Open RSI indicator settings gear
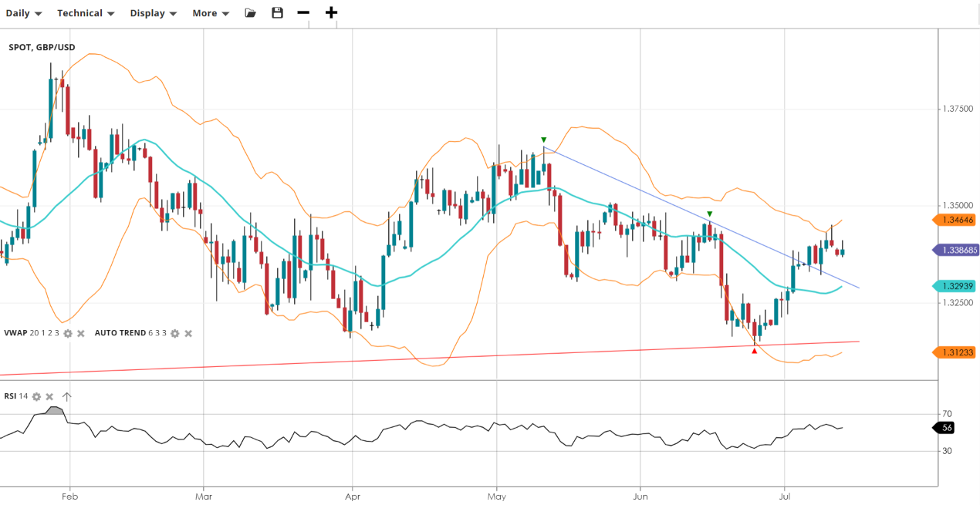Screen dimensions: 980x505 pyautogui.click(x=36, y=396)
